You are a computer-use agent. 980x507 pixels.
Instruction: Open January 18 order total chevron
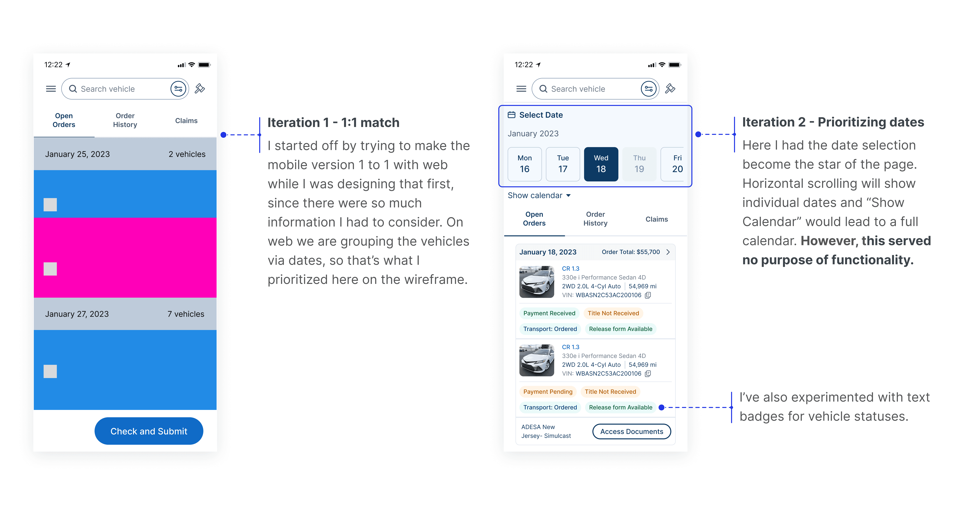point(668,252)
